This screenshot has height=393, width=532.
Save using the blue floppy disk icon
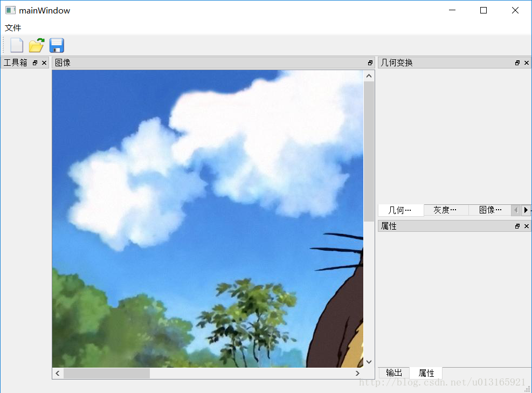(57, 45)
